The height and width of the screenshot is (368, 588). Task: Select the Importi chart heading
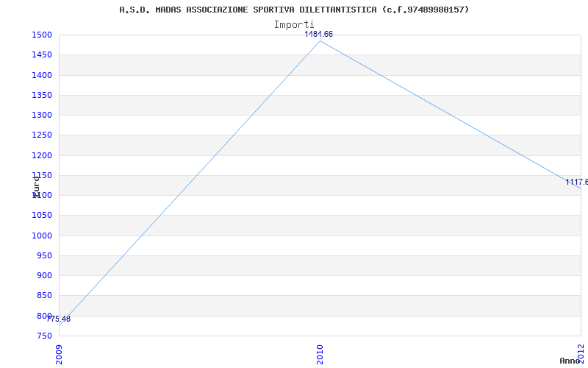(x=294, y=25)
